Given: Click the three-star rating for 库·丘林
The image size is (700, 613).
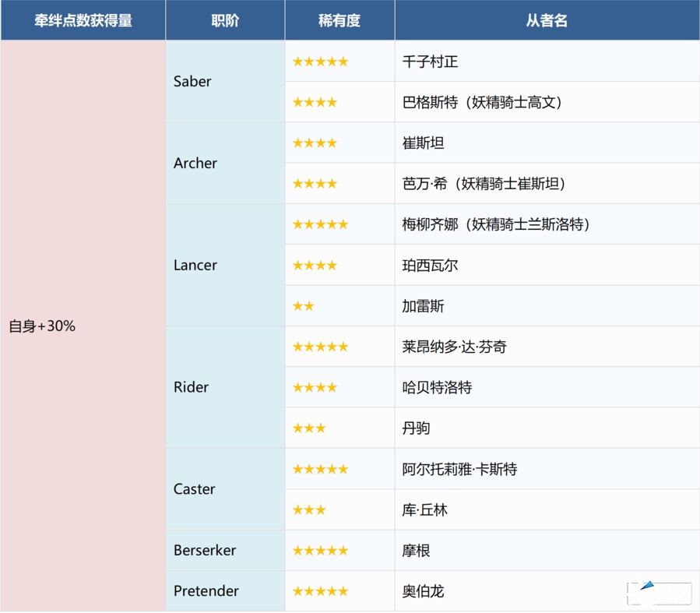Looking at the screenshot, I should 309,510.
